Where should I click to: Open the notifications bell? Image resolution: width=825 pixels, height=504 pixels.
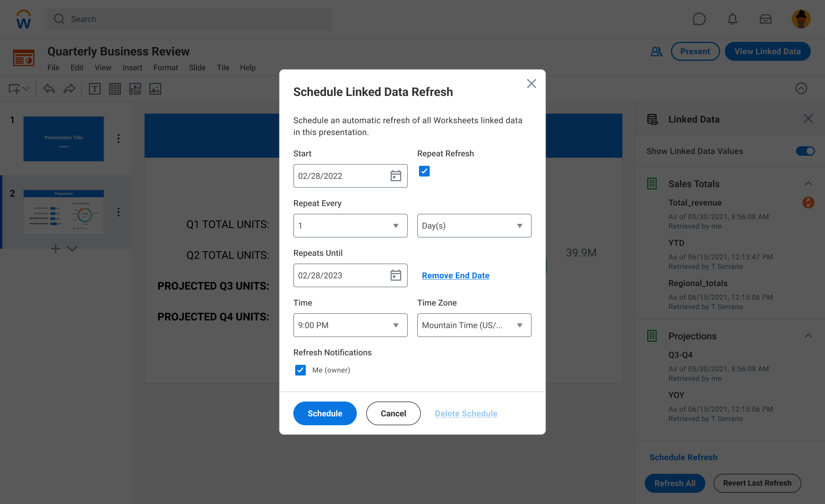732,19
